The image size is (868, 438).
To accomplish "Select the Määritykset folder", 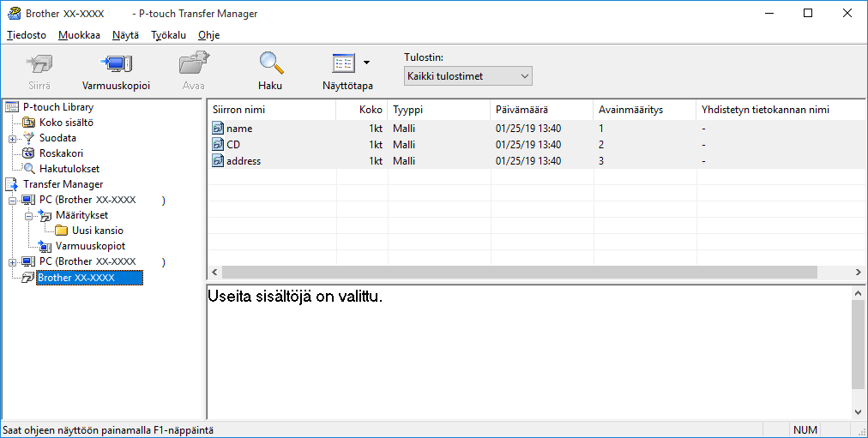I will coord(82,216).
